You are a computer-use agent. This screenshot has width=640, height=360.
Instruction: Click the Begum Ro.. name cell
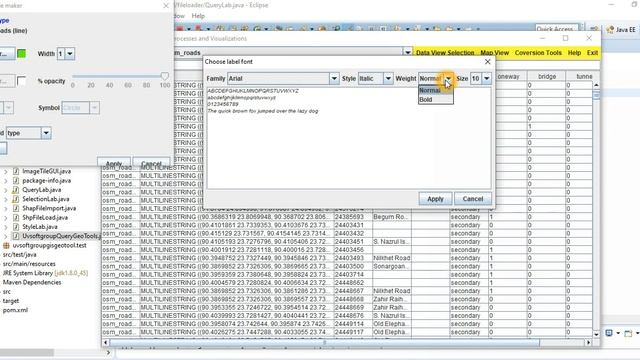tap(391, 217)
